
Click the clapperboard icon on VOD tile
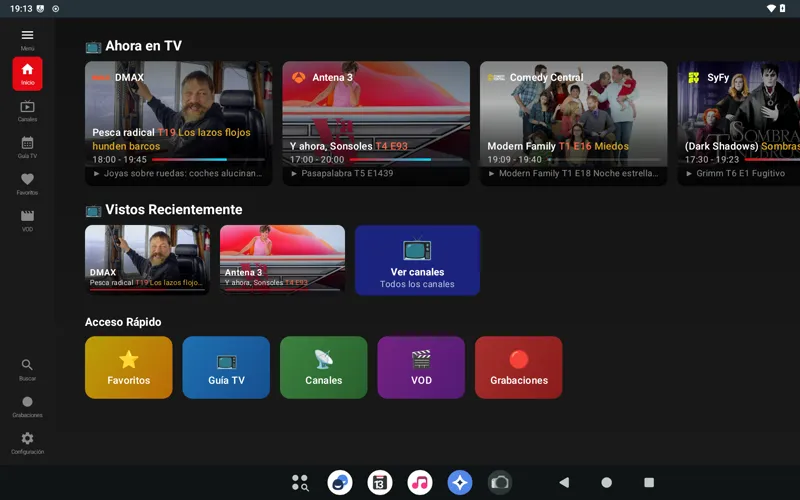(x=421, y=360)
